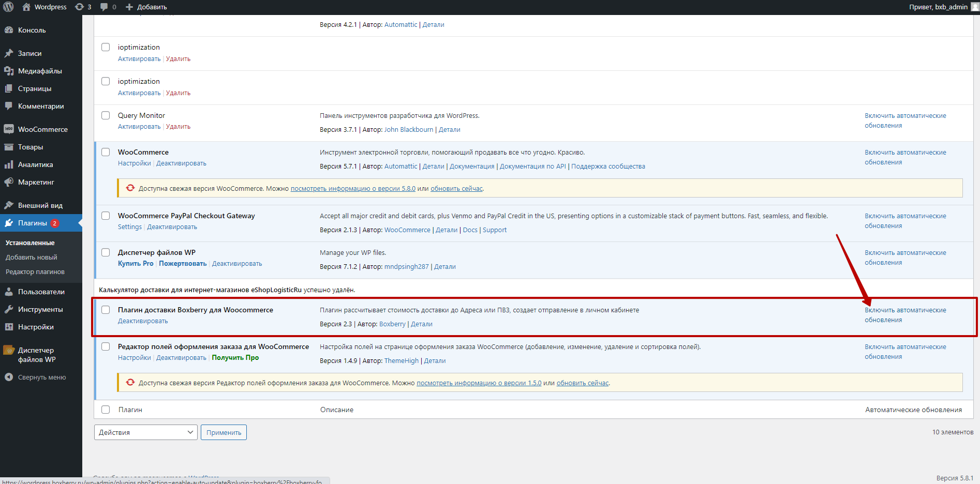Open the Действия bulk actions dropdown
980x484 pixels.
point(146,432)
